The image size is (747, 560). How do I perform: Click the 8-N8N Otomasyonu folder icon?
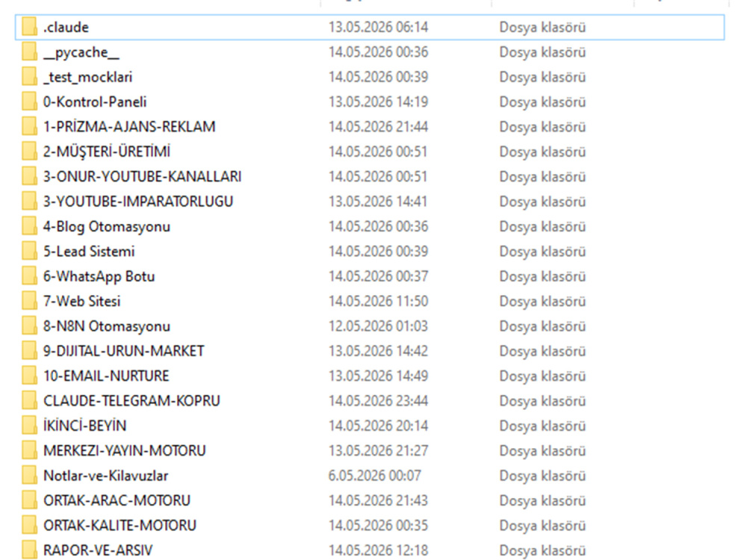click(29, 326)
